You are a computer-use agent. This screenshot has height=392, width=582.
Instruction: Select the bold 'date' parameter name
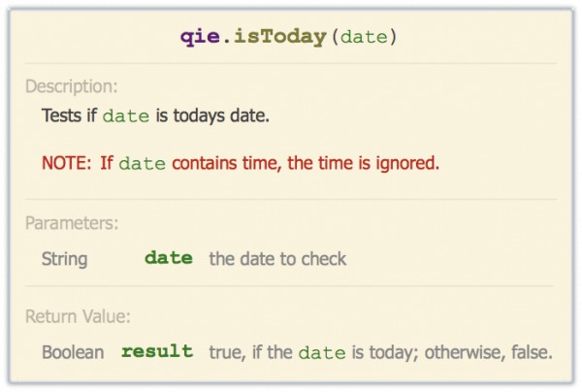point(169,258)
